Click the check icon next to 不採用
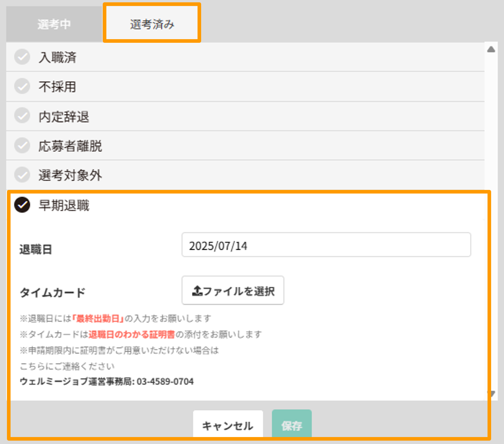Image resolution: width=504 pixels, height=444 pixels. coord(22,87)
